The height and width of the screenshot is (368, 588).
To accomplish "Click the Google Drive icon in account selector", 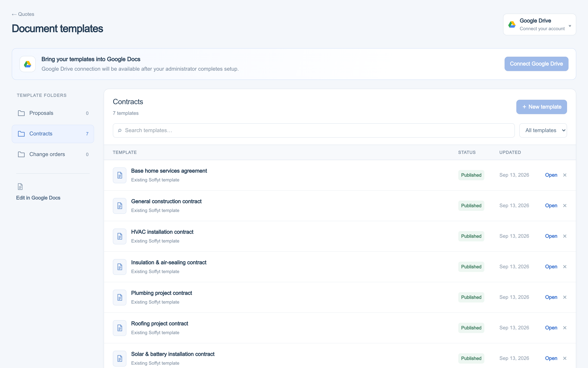I will pyautogui.click(x=512, y=25).
